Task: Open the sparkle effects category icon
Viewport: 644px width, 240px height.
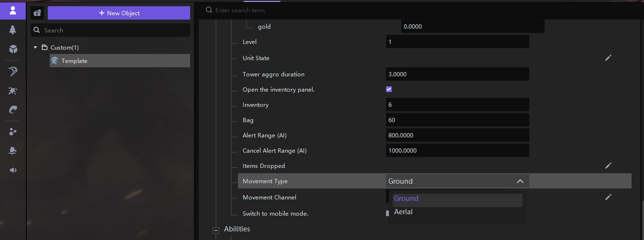Action: tap(13, 91)
